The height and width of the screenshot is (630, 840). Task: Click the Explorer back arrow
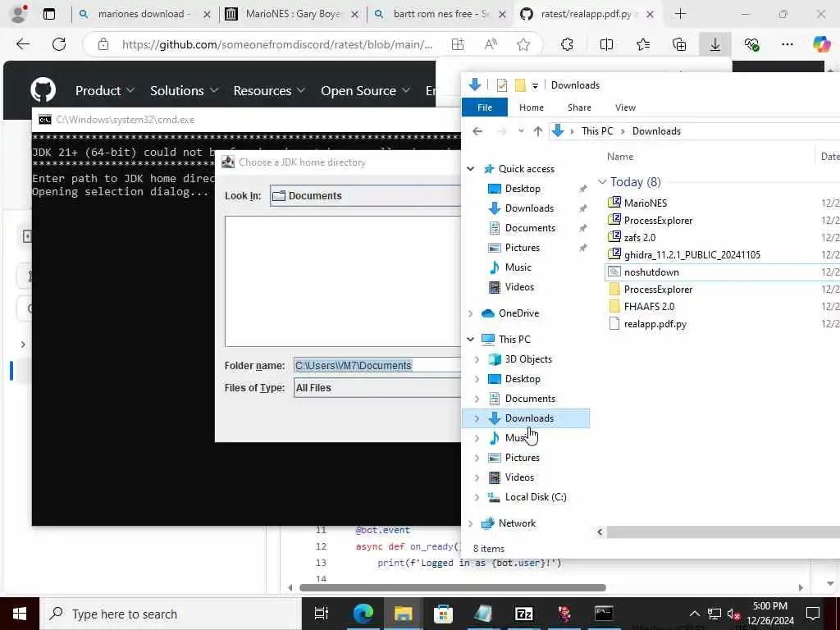[477, 130]
